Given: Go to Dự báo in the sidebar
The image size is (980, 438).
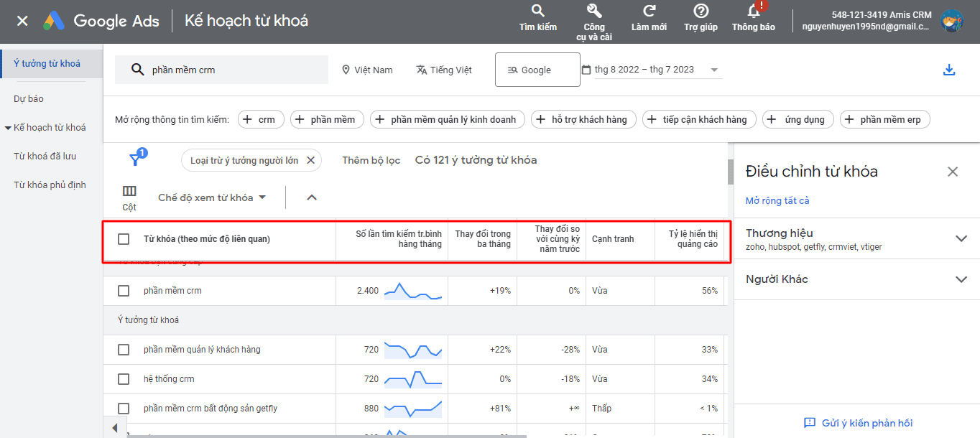Looking at the screenshot, I should [x=29, y=98].
